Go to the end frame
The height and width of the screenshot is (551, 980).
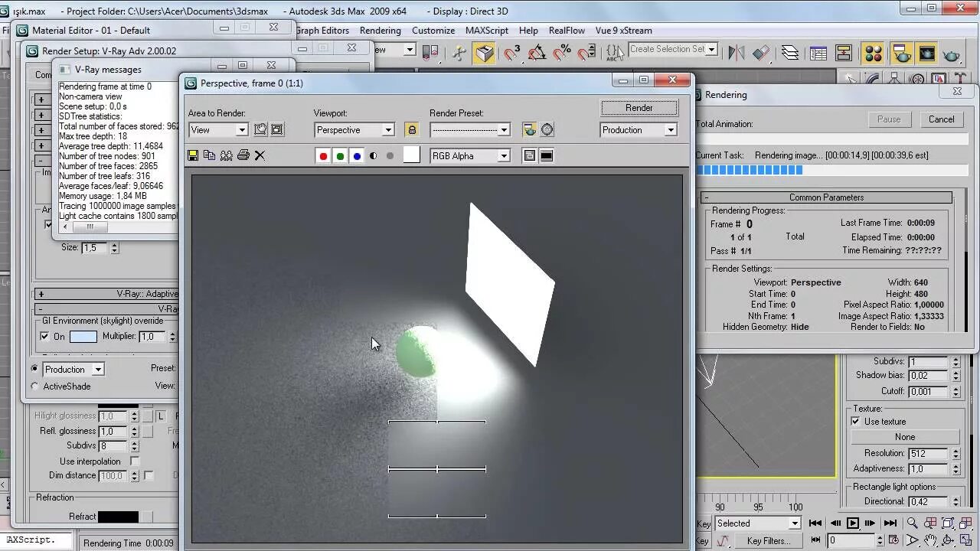[x=890, y=523]
